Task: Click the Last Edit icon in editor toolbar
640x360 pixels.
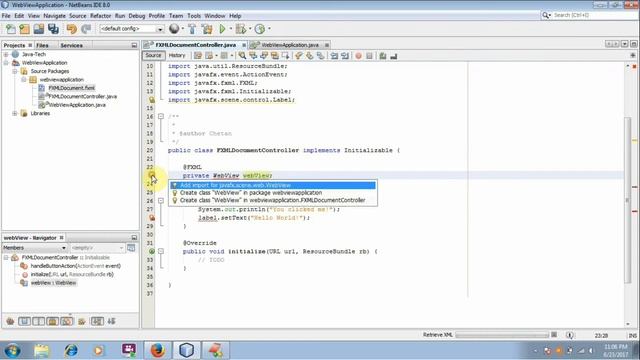Action: [198, 56]
